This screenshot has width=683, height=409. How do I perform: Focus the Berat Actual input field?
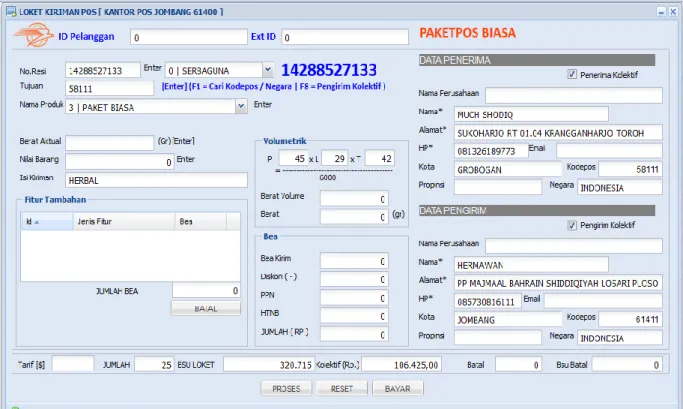click(109, 142)
